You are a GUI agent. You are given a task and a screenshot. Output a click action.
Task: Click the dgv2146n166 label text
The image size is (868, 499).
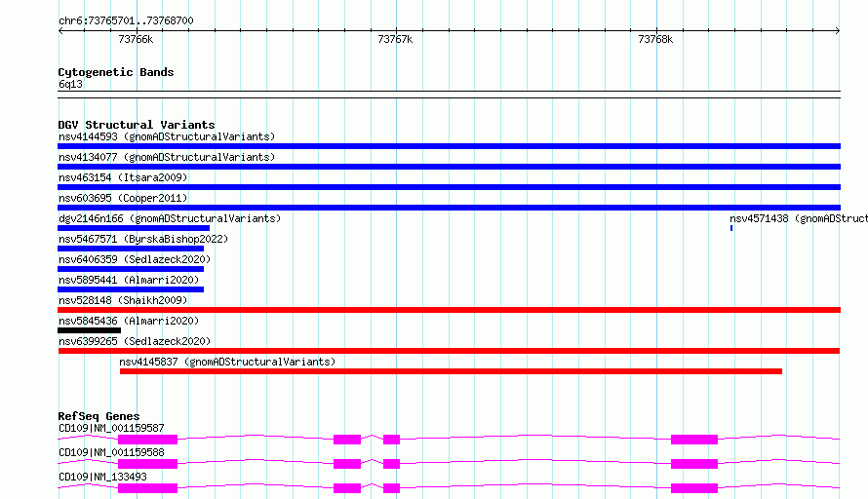click(170, 218)
